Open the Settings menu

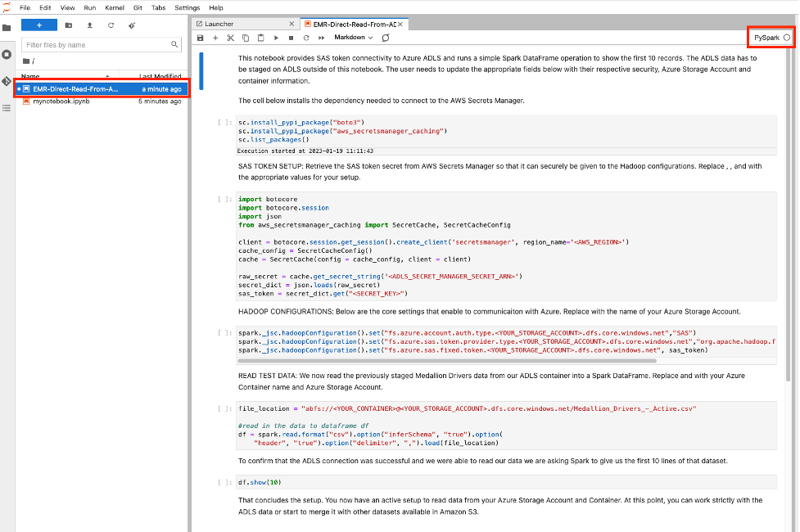pos(187,7)
